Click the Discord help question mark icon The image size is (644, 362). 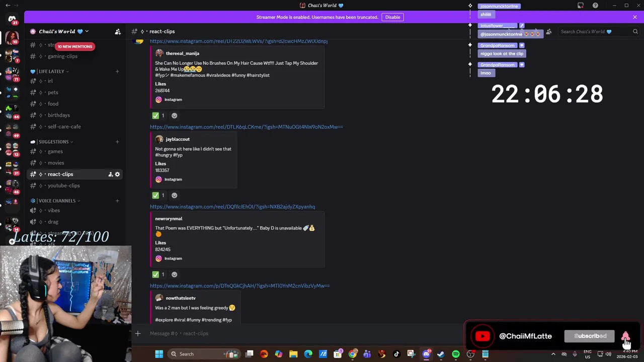click(x=595, y=6)
